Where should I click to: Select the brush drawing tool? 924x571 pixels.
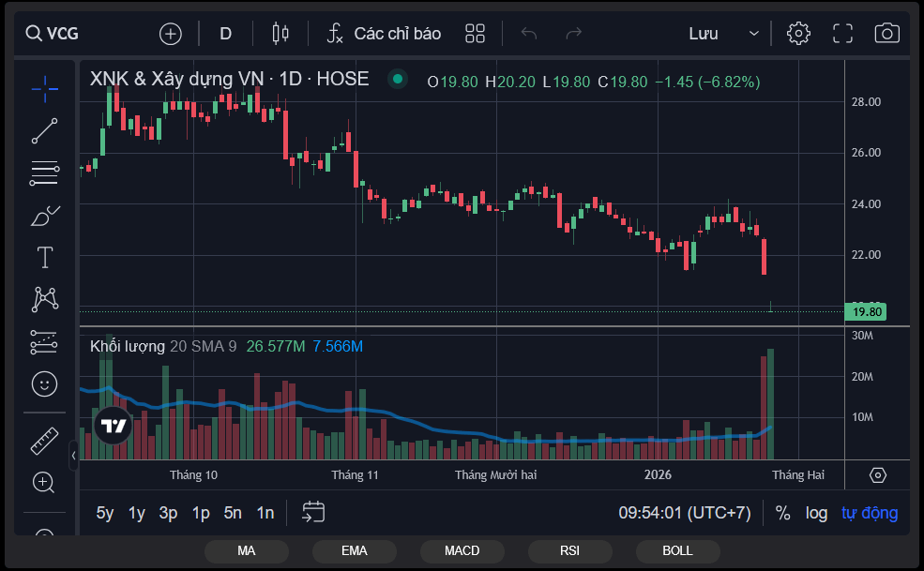coord(44,217)
